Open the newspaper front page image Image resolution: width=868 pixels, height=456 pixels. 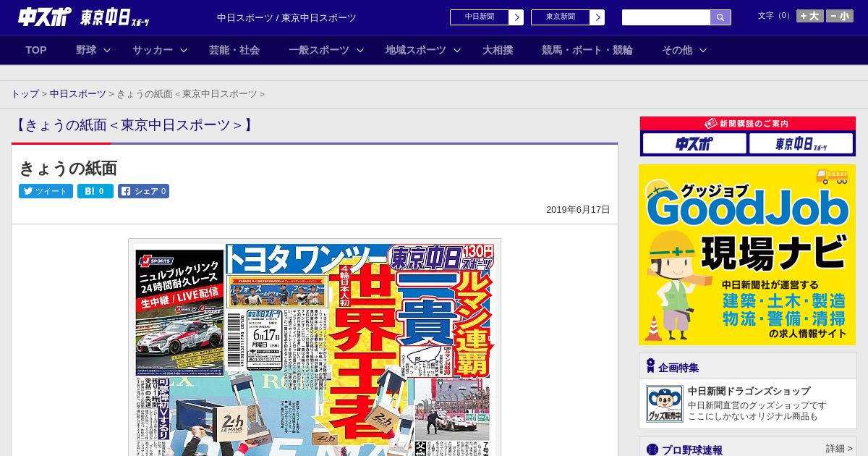tap(315, 347)
